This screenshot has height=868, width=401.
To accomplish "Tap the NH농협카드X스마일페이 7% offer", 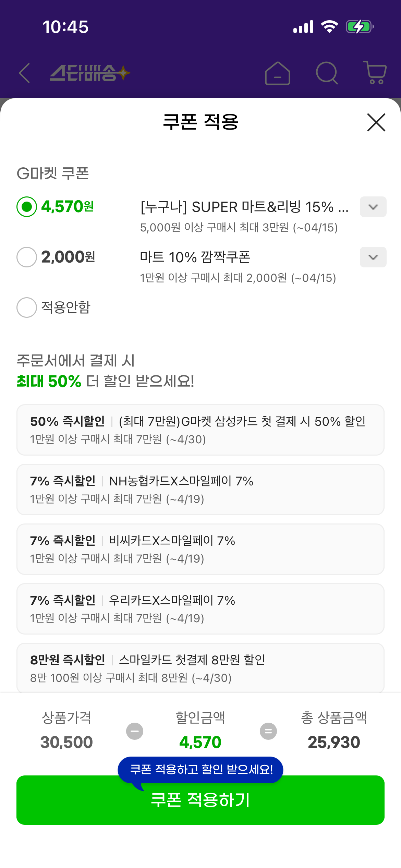I will coord(200,490).
